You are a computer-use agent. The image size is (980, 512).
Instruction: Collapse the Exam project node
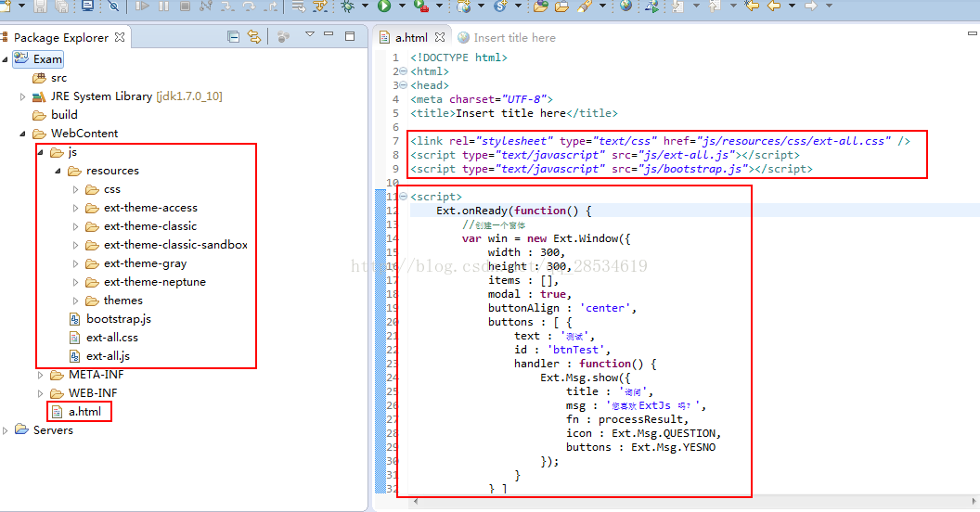click(6, 59)
